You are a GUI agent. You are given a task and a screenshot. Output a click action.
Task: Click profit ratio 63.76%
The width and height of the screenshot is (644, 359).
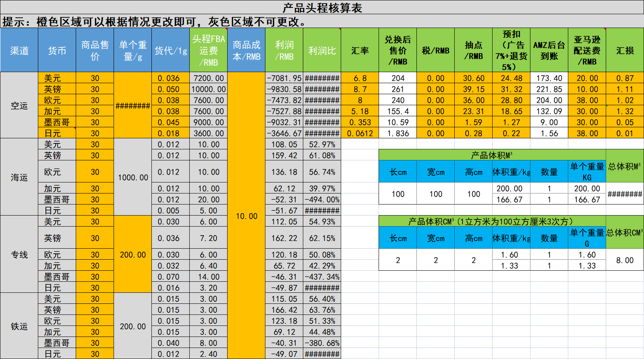(x=322, y=309)
